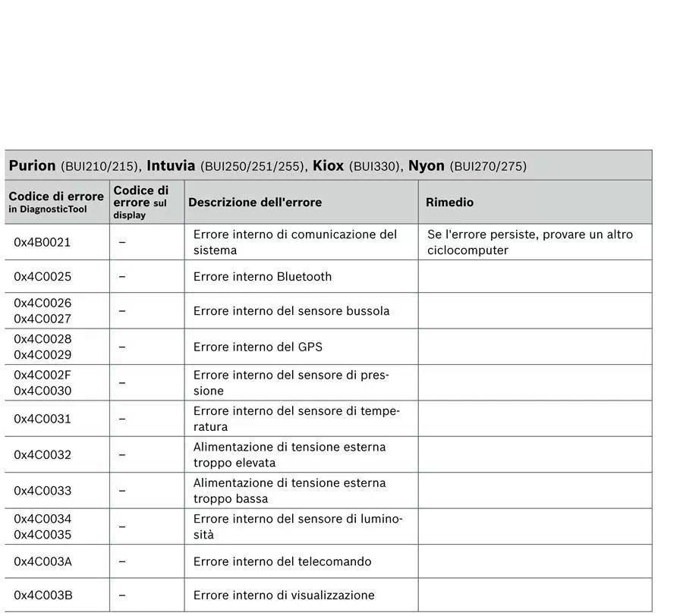683x616 pixels.
Task: Select 'Errore interno Bluetooth' description
Action: 263,277
